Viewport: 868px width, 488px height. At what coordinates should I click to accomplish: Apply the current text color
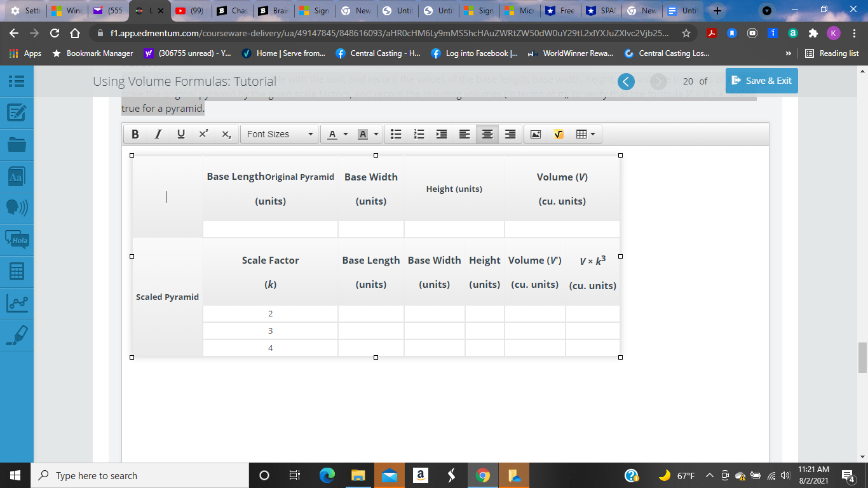pos(332,134)
